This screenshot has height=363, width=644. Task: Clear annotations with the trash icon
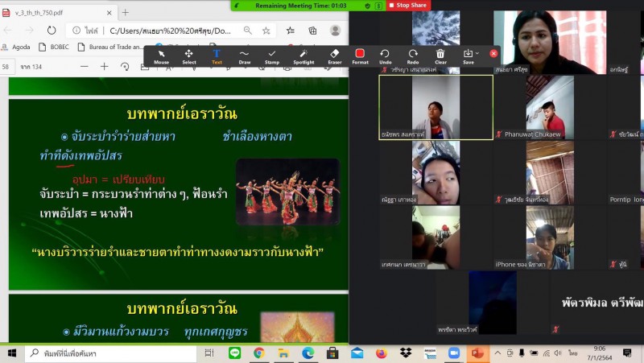tap(440, 56)
